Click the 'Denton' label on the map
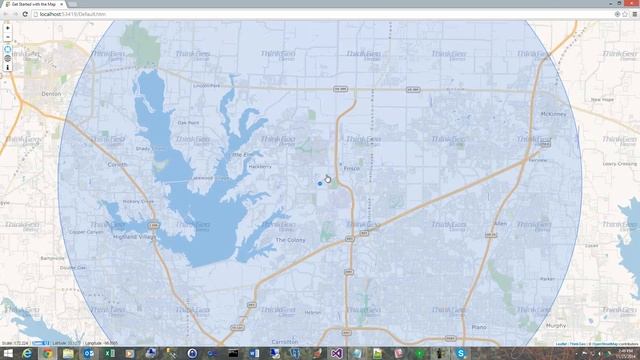Image resolution: width=640 pixels, height=360 pixels. [x=51, y=94]
